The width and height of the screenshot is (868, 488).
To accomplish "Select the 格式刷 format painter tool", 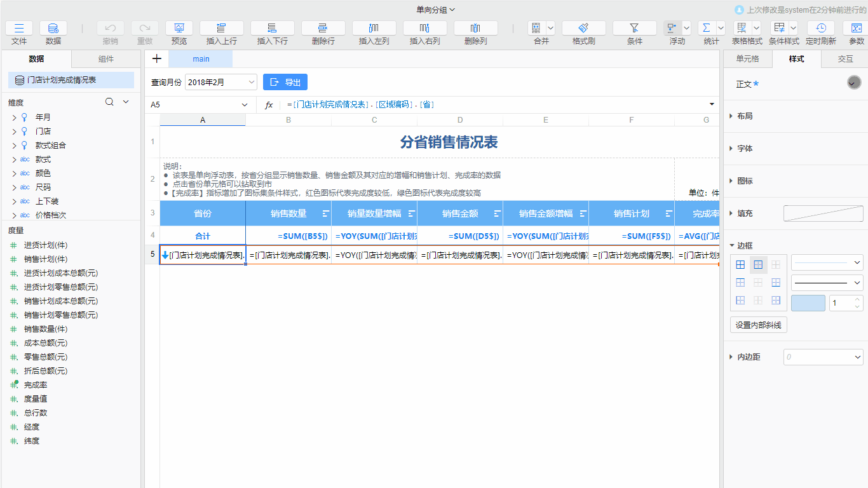I will (x=583, y=28).
